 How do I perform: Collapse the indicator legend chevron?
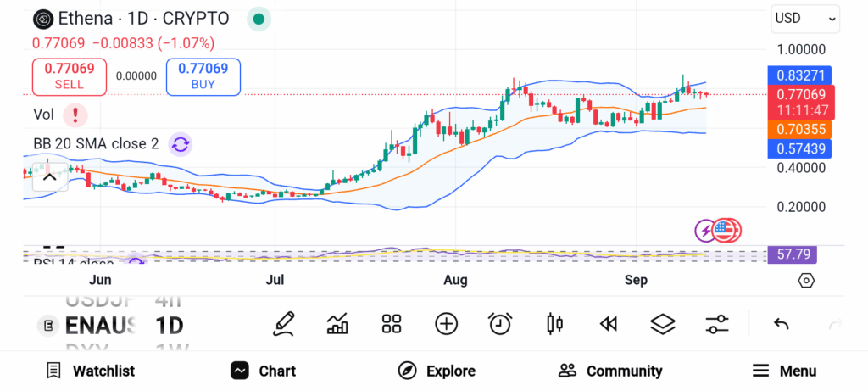(49, 177)
